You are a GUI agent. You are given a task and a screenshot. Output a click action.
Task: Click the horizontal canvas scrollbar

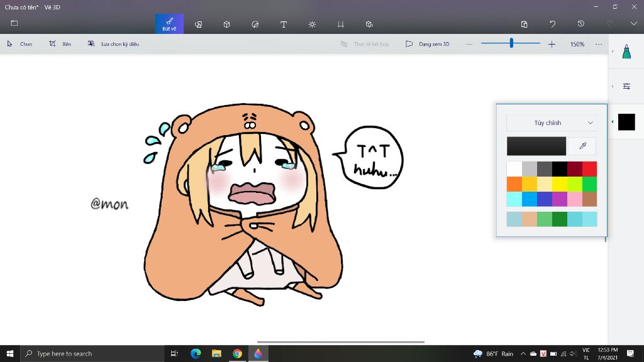click(340, 342)
